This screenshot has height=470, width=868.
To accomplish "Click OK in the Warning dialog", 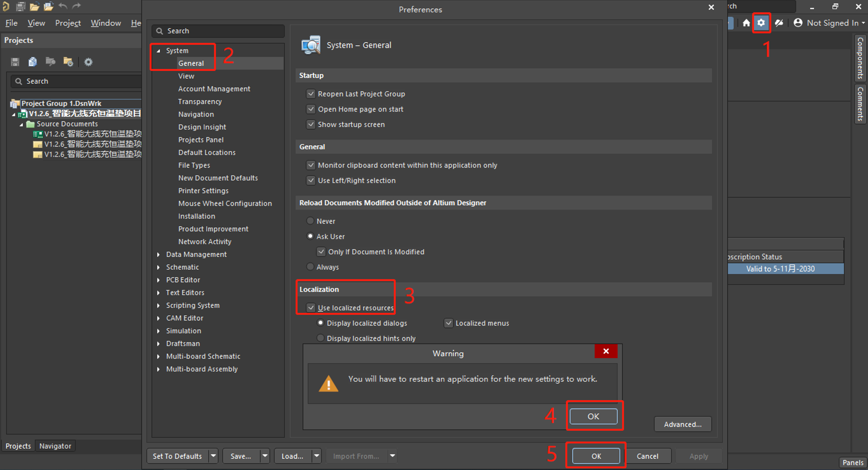I will 593,416.
